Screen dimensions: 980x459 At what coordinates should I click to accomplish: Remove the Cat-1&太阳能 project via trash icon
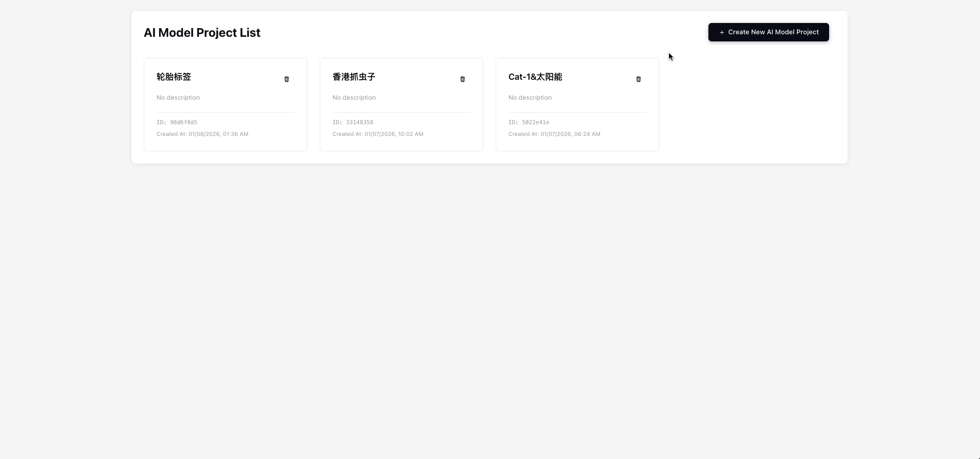point(638,79)
